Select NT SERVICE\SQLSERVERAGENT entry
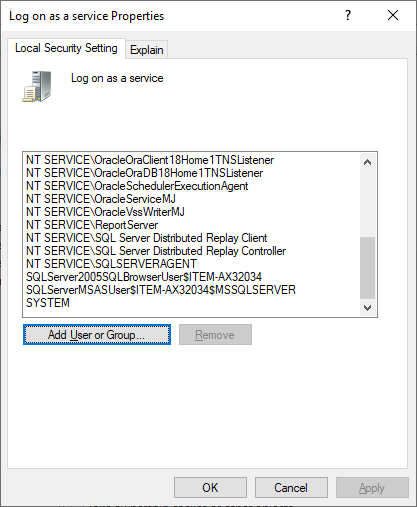 click(x=111, y=264)
